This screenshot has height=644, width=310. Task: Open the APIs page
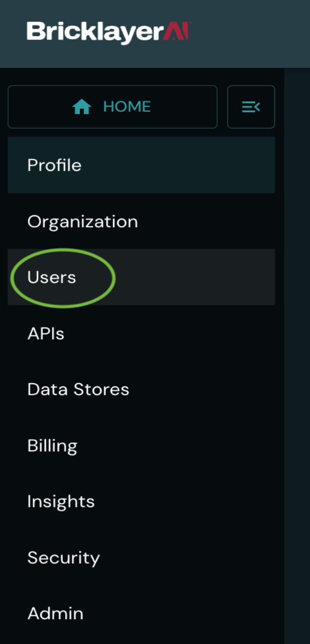tap(46, 334)
